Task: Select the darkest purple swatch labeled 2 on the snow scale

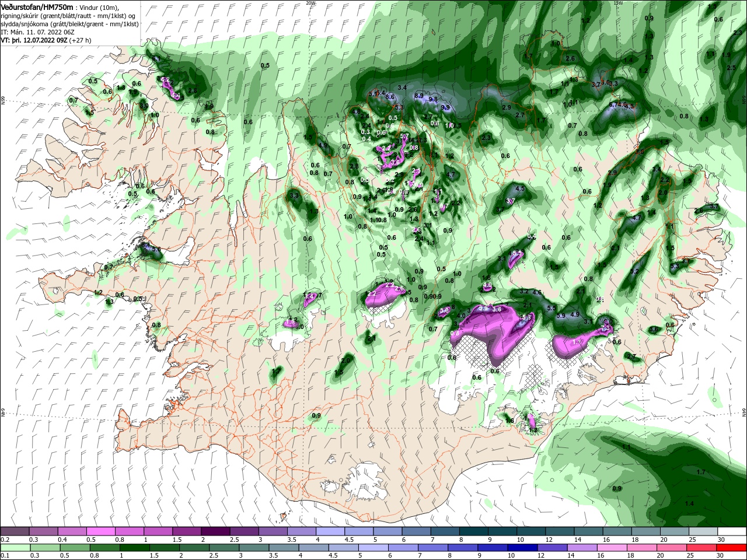Action: pyautogui.click(x=215, y=531)
